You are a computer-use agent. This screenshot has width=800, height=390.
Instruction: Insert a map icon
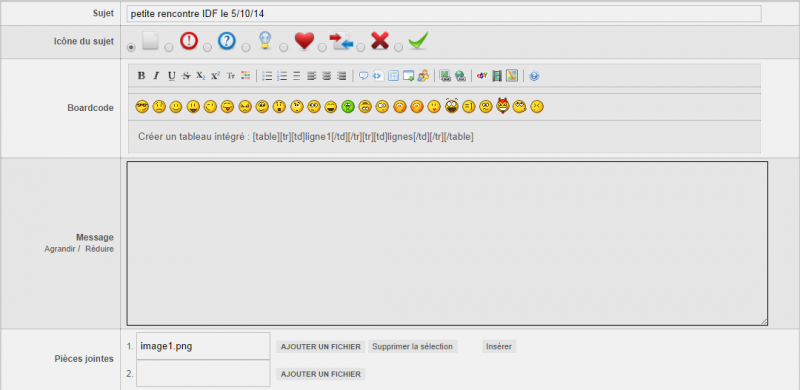tap(512, 76)
